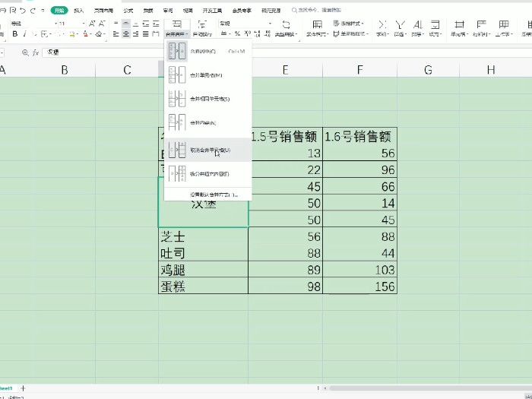Choose merge content (N) option
This screenshot has height=399, width=532.
pos(207,123)
